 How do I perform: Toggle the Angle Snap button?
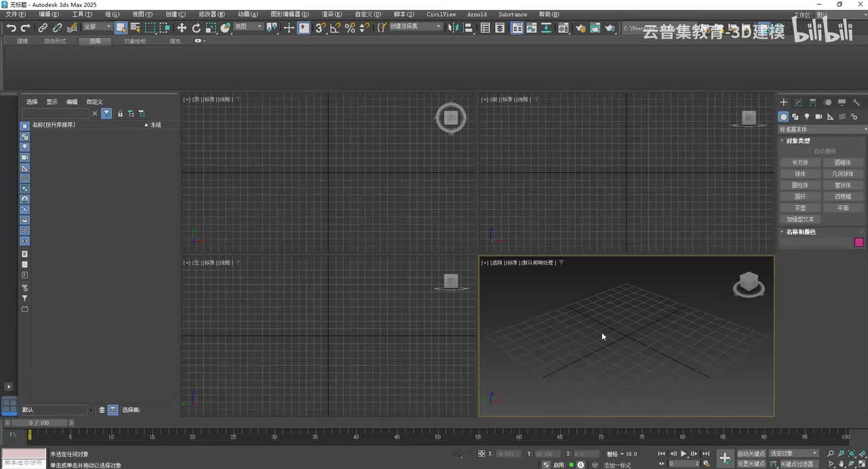(x=335, y=28)
